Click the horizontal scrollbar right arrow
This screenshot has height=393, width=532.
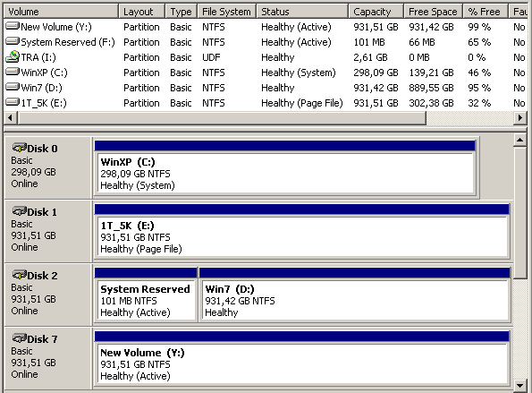click(x=519, y=118)
